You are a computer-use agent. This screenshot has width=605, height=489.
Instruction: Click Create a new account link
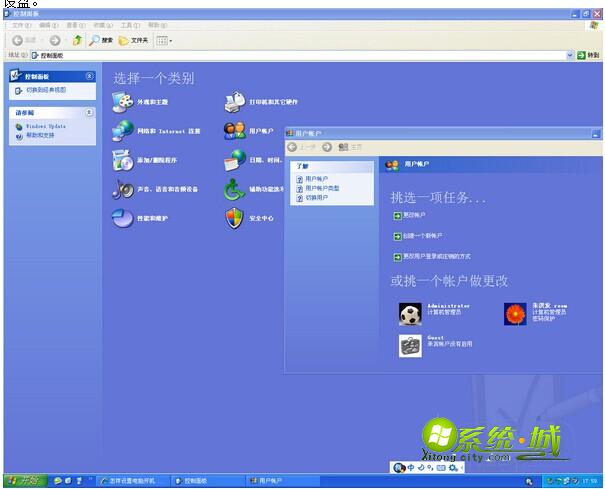[422, 236]
